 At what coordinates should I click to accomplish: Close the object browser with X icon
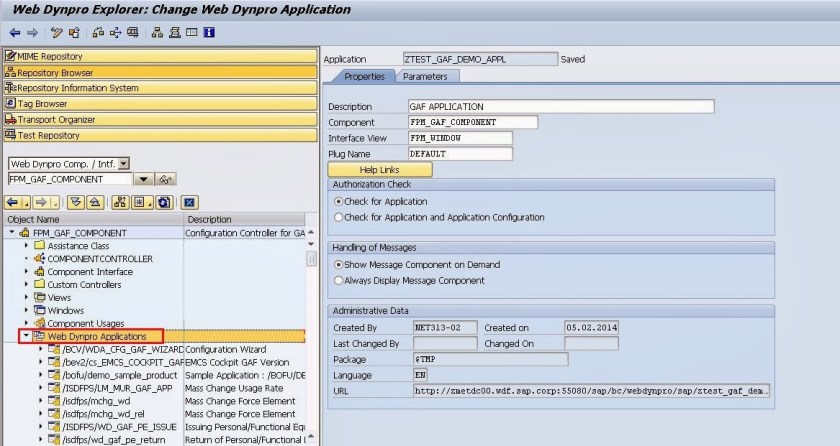click(x=188, y=202)
